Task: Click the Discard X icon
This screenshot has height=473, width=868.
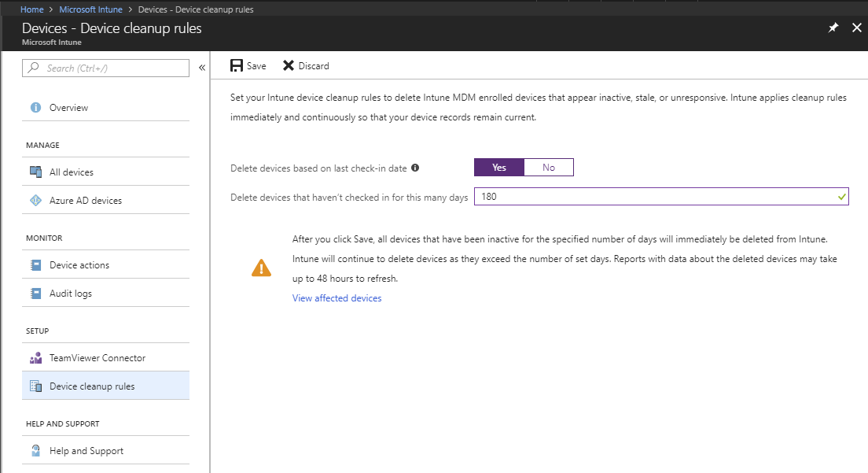Action: (289, 66)
